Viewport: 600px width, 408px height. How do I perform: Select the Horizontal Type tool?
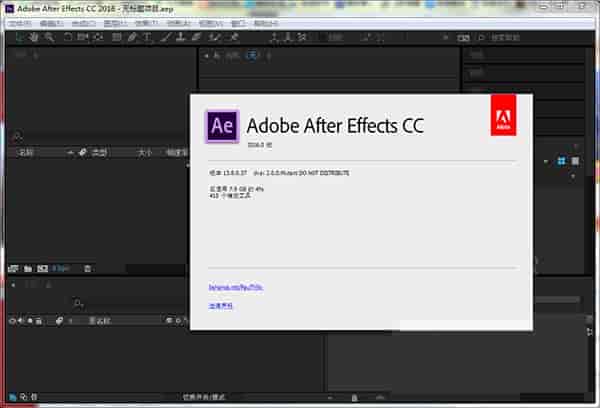click(148, 37)
